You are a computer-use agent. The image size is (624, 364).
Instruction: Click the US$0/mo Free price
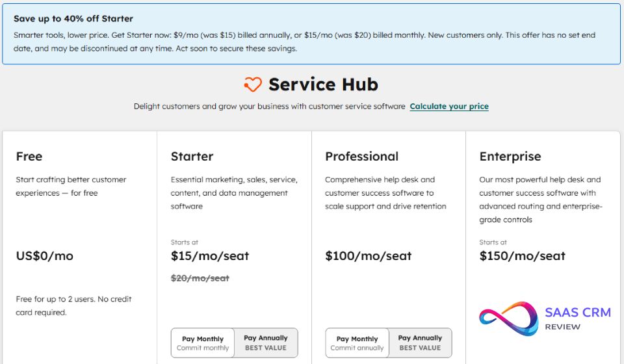[x=45, y=256]
